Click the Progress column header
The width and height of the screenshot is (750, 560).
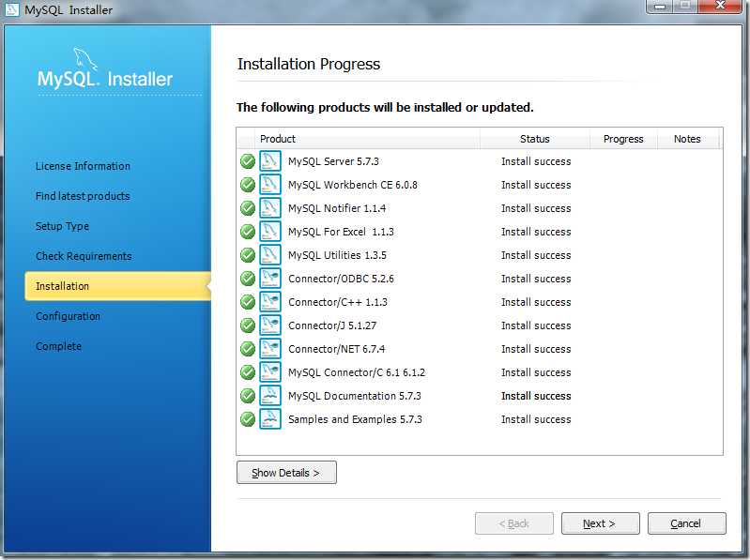623,139
